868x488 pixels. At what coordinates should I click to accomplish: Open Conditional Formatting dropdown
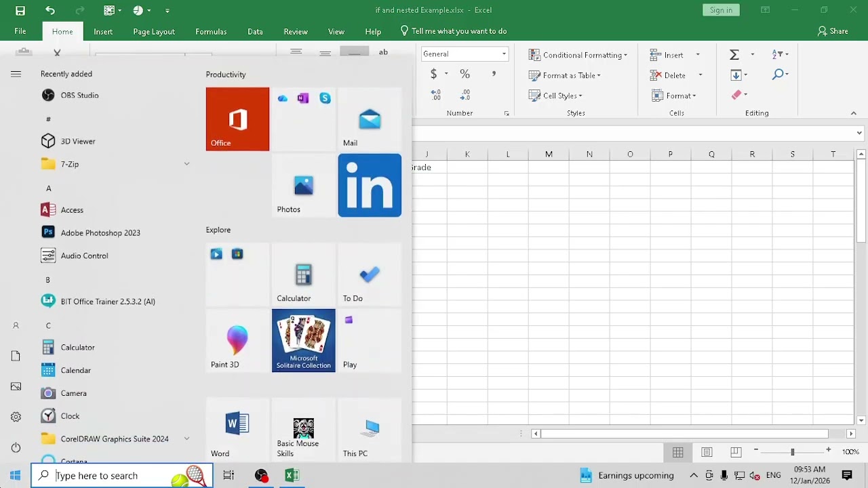click(578, 55)
